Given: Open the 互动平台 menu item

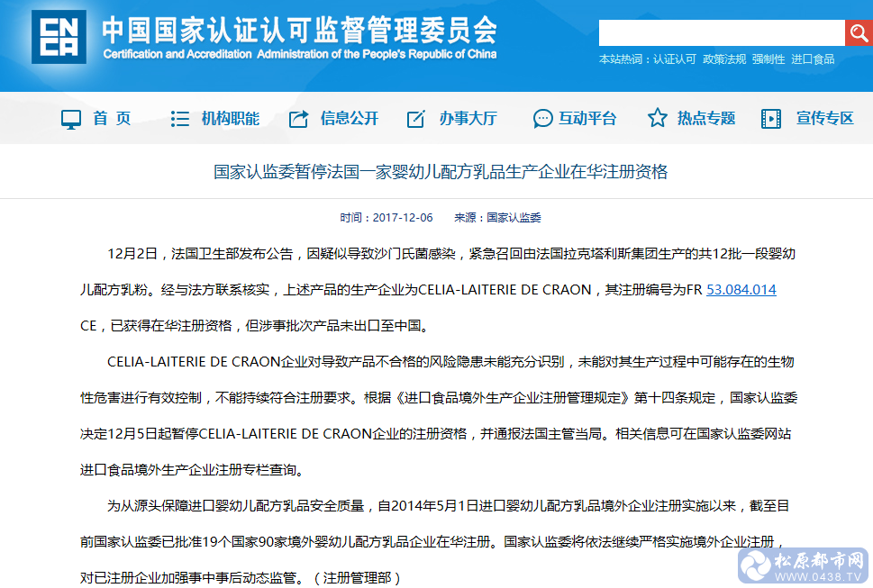Looking at the screenshot, I should pos(587,119).
